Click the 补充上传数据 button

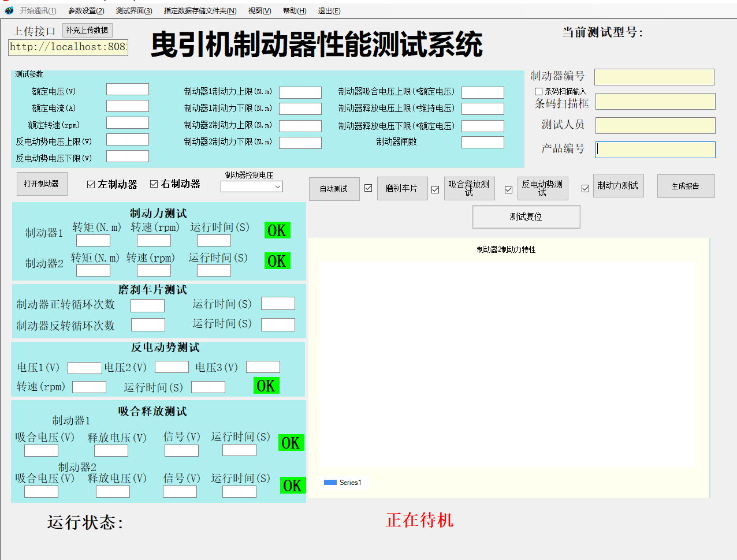(87, 30)
